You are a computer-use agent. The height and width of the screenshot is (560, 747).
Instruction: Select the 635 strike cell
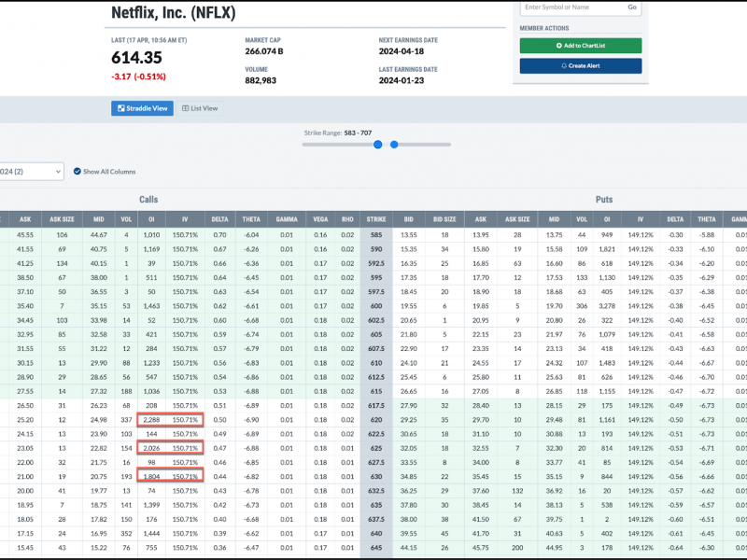click(376, 505)
